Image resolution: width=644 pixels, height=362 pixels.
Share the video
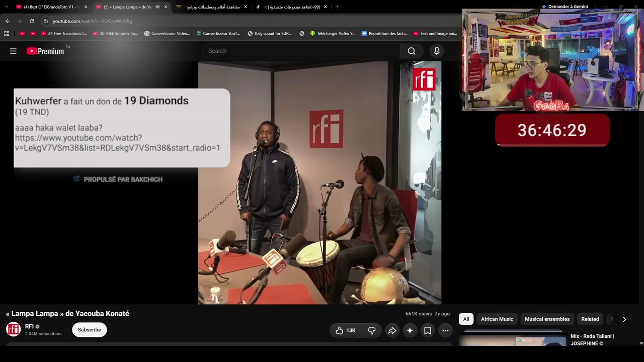click(392, 330)
